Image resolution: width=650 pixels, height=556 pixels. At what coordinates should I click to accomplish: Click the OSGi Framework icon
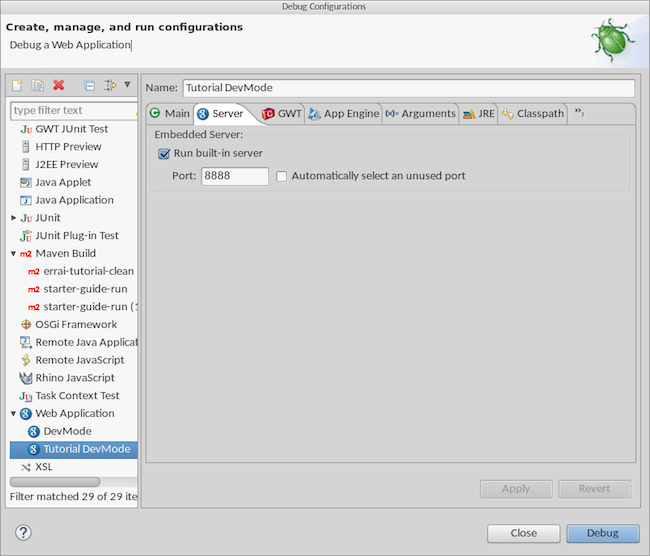click(26, 325)
